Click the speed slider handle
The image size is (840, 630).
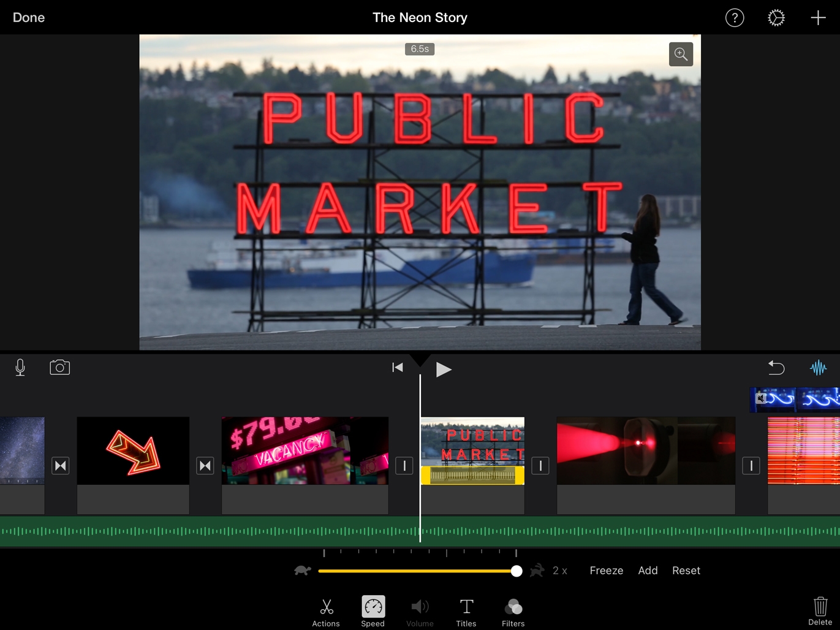pos(516,571)
